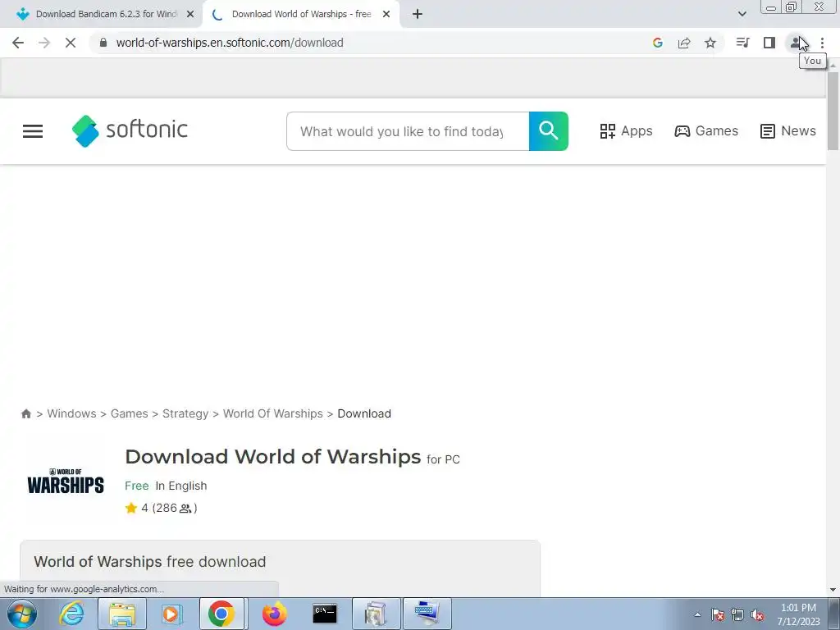Click the 'Download World of Warships' heading
This screenshot has width=840, height=630.
(272, 456)
